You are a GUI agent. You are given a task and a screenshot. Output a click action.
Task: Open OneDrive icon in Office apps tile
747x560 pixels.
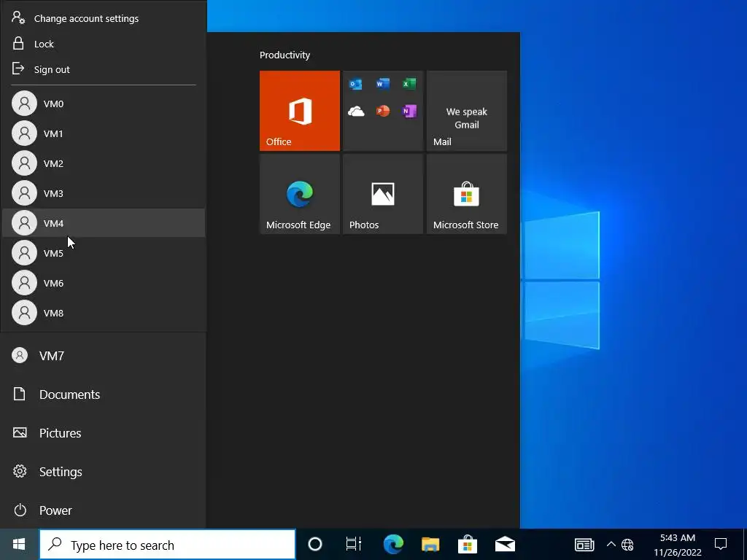pyautogui.click(x=356, y=112)
